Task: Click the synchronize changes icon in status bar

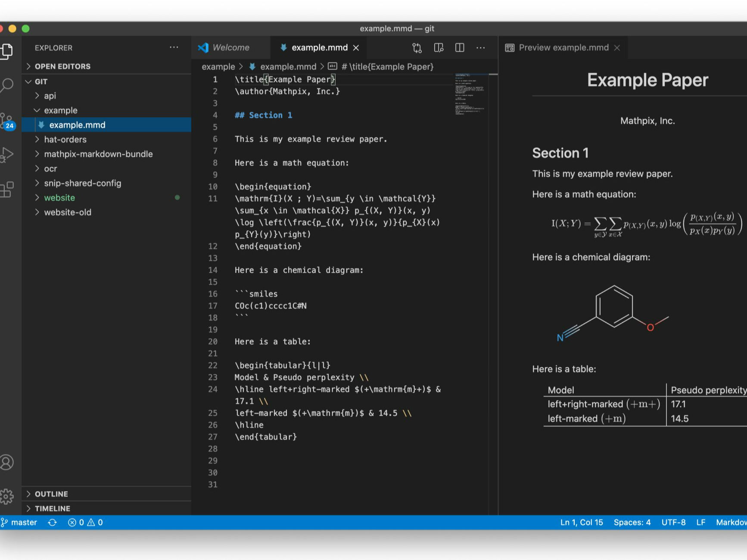Action: [x=52, y=523]
